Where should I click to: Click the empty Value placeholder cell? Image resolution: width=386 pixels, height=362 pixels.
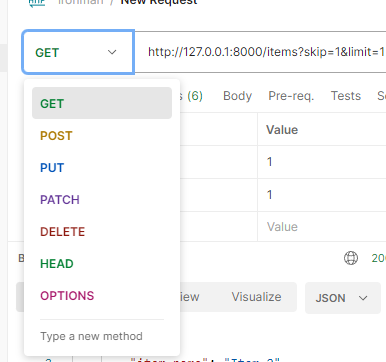(322, 227)
